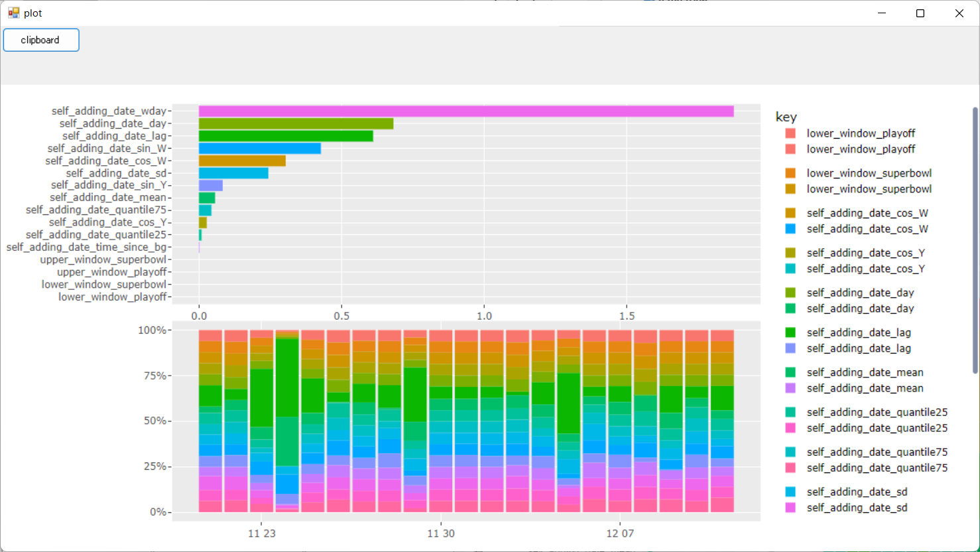Toggle blue self_adding_date_cos_W legend swatch
This screenshot has width=980, height=552.
point(790,229)
